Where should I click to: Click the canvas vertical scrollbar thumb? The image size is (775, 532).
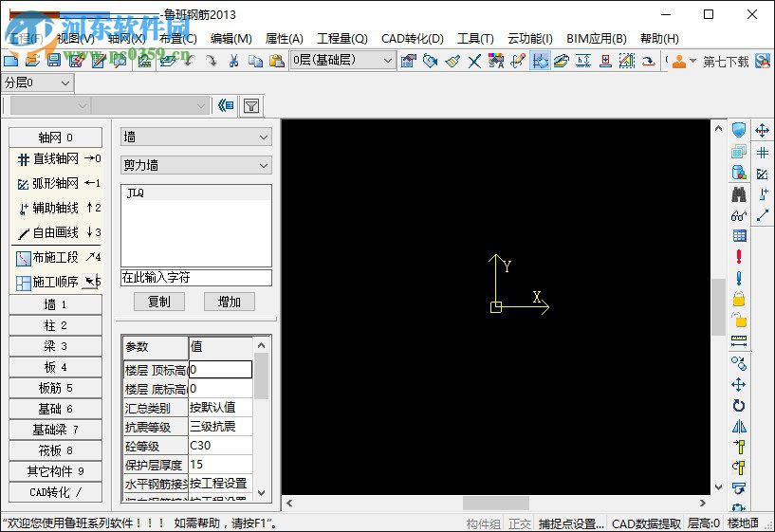(x=719, y=307)
